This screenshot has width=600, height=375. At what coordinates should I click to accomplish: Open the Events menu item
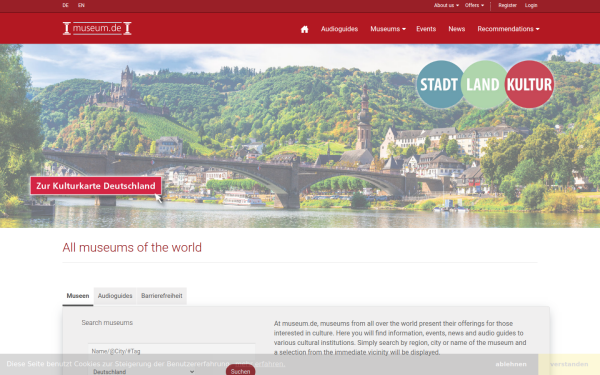(426, 29)
